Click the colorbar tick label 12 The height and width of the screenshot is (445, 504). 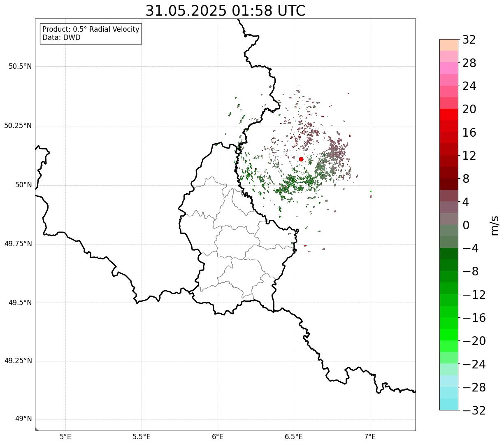pyautogui.click(x=469, y=156)
